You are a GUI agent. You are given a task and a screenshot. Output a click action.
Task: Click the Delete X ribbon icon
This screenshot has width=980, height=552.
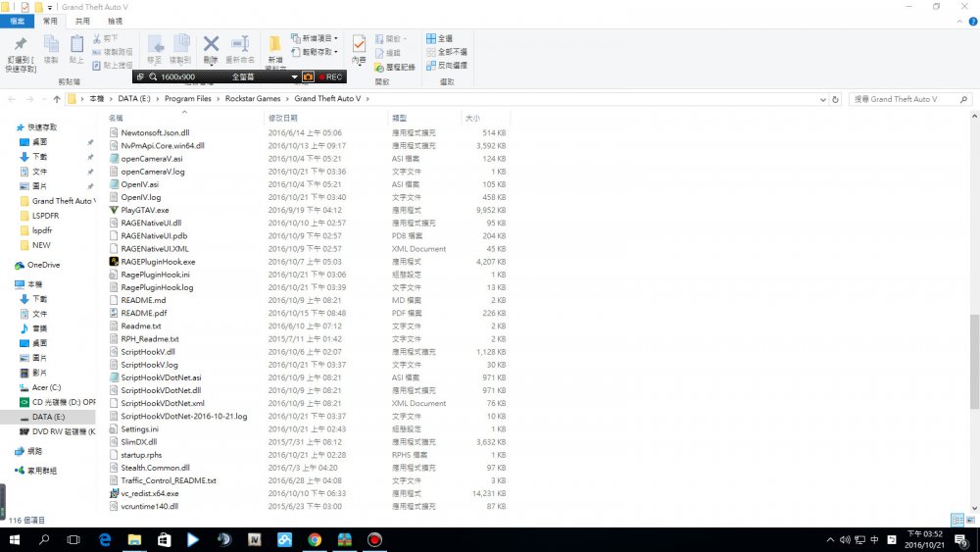(212, 44)
